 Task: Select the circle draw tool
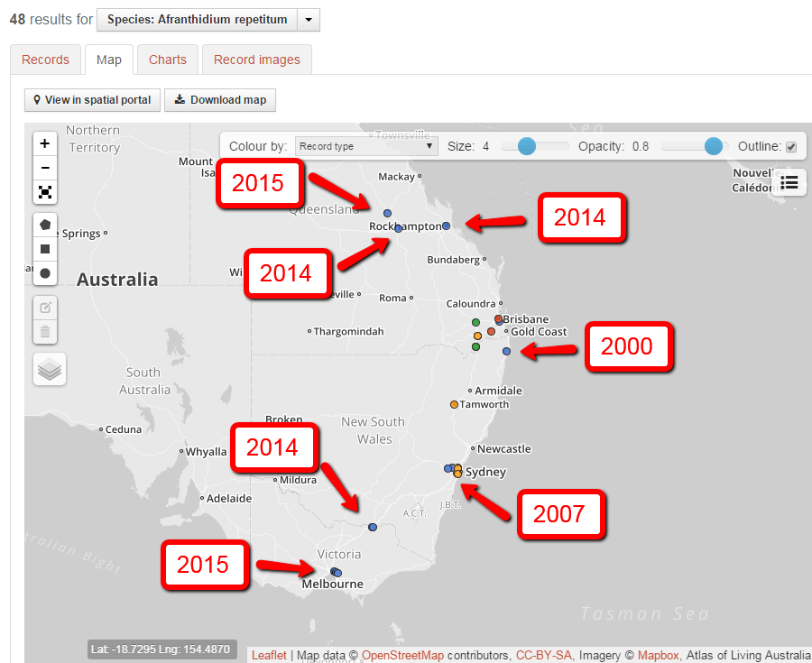pyautogui.click(x=45, y=272)
